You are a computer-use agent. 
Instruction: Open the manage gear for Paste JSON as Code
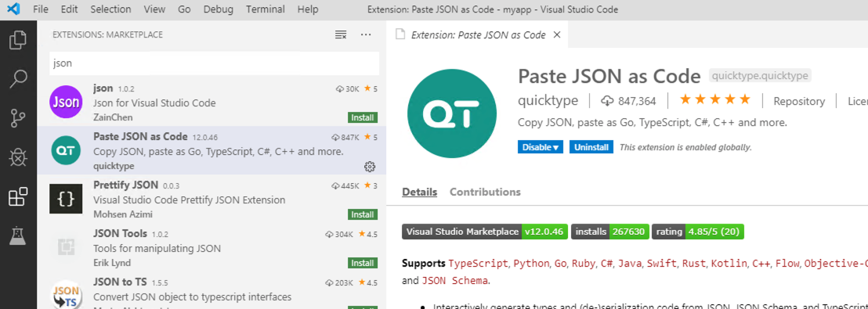coord(370,167)
